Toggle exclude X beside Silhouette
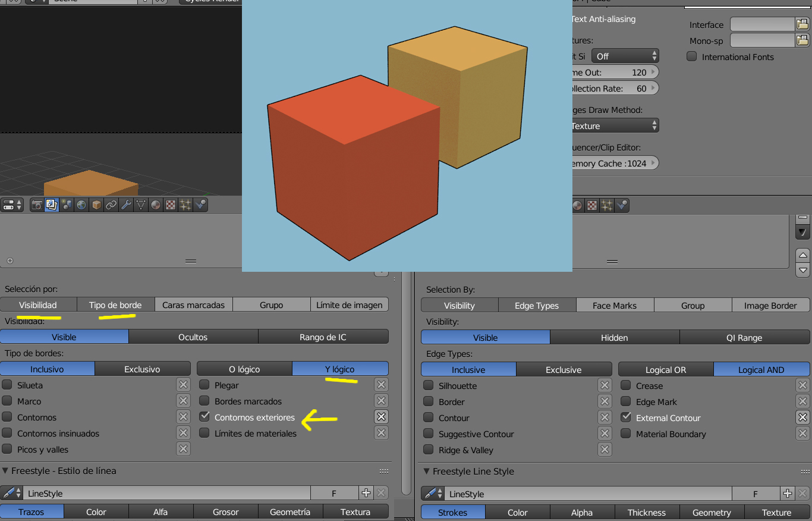Viewport: 812px width, 521px height. 605,385
